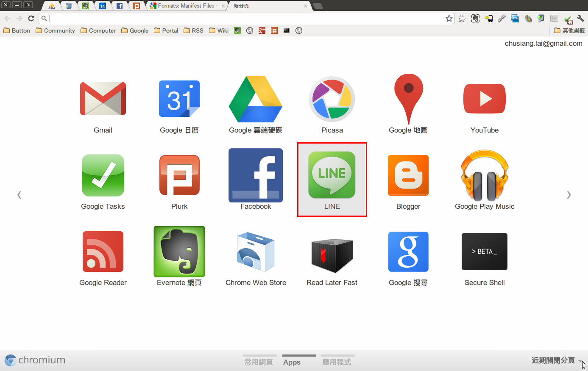This screenshot has height=371, width=588.
Task: Expand the 近期關閉分頁 recently closed menu
Action: click(556, 360)
